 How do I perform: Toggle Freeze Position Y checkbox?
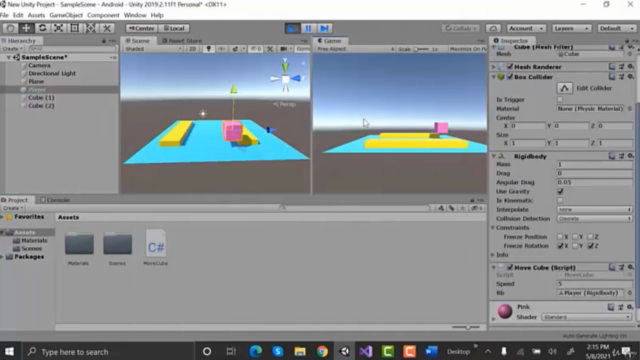tap(575, 237)
